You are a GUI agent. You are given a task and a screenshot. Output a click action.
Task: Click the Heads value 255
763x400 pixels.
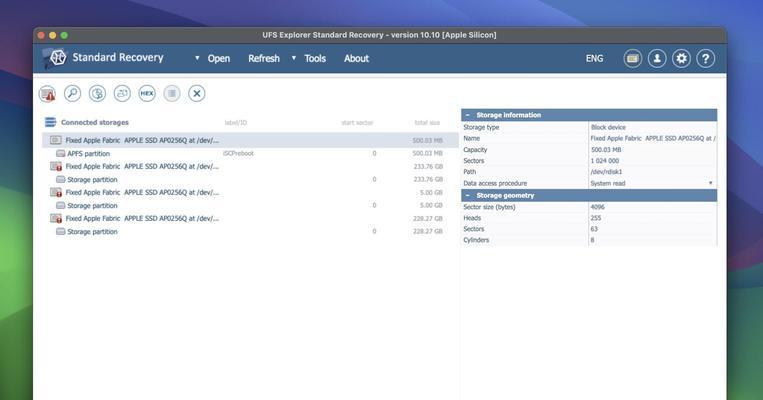(596, 218)
